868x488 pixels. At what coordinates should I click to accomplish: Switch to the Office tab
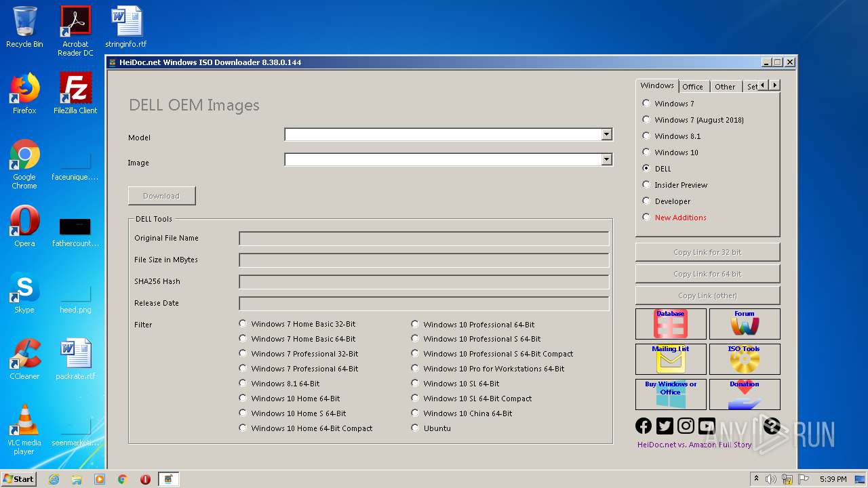(x=693, y=87)
